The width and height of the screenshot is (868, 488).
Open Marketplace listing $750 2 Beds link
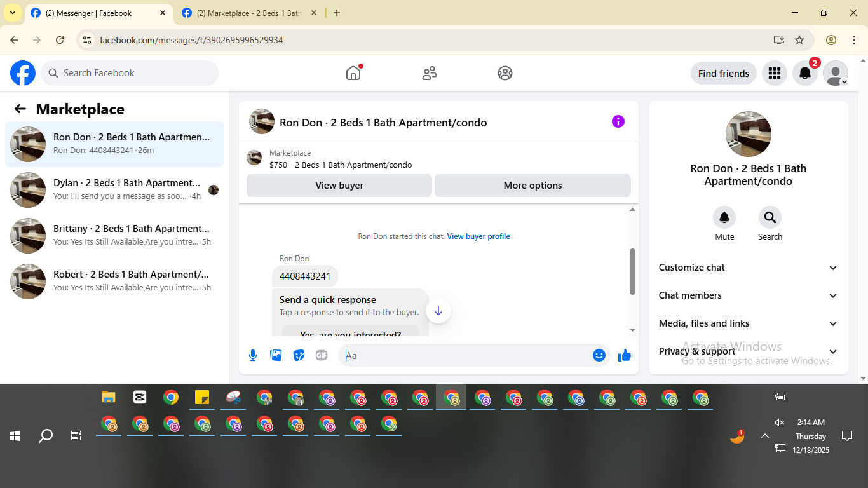tap(341, 165)
